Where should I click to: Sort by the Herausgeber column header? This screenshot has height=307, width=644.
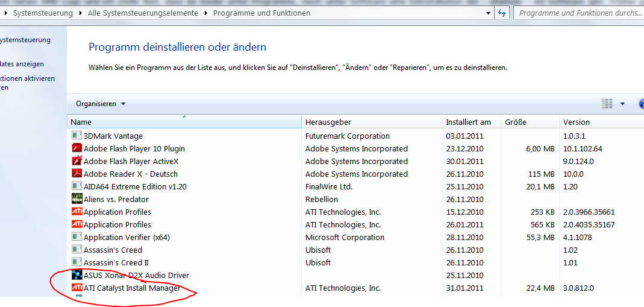372,122
